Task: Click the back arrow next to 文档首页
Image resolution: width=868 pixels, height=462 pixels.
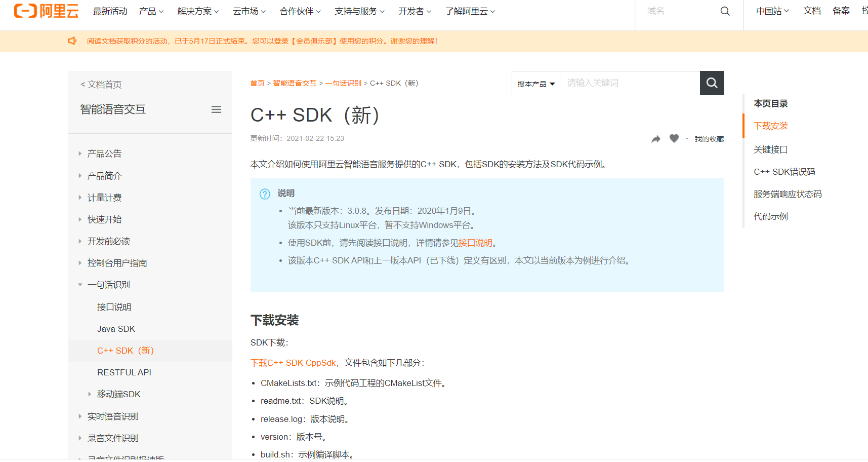Action: 82,85
